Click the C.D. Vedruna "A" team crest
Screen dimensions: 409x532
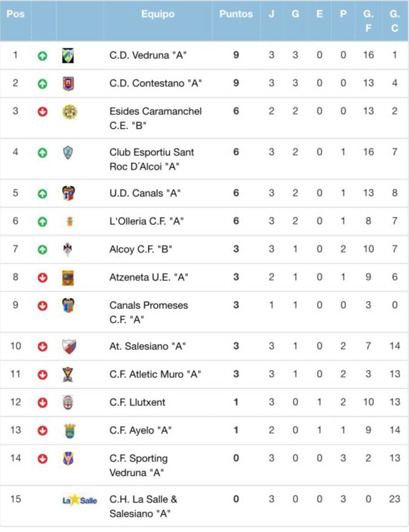pos(68,55)
